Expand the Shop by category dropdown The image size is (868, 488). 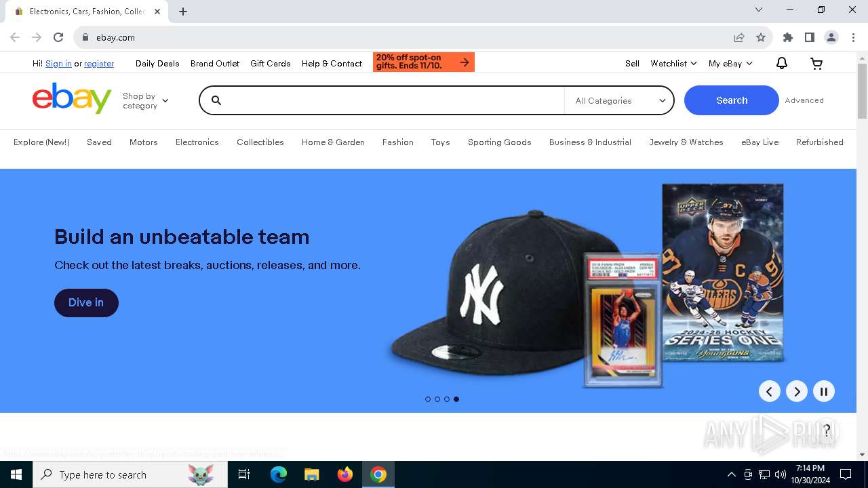(145, 100)
